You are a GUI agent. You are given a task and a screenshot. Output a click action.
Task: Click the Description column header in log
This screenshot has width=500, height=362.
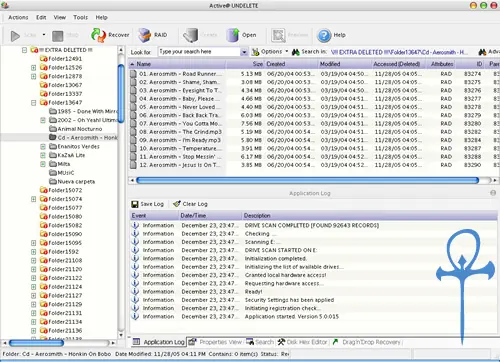[369, 216]
